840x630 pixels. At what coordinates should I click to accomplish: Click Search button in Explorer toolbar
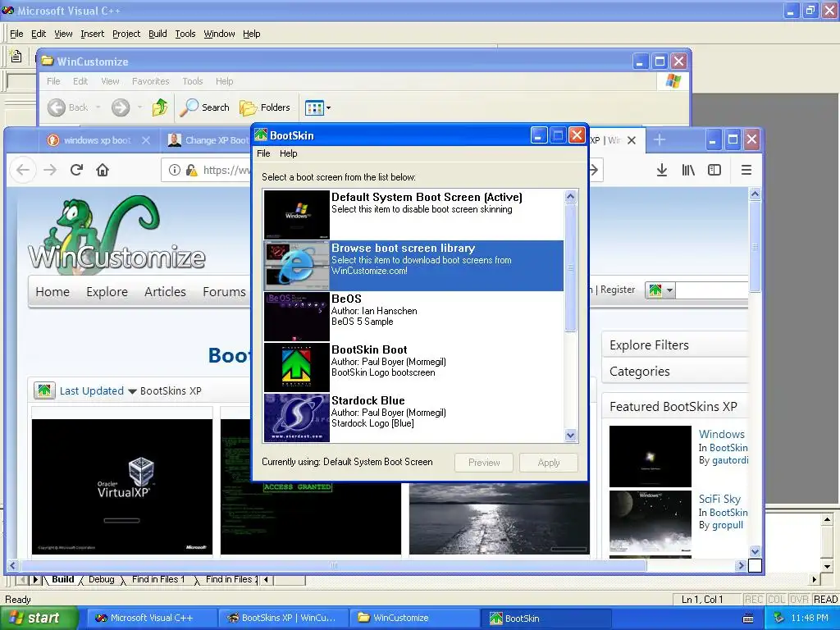click(204, 107)
